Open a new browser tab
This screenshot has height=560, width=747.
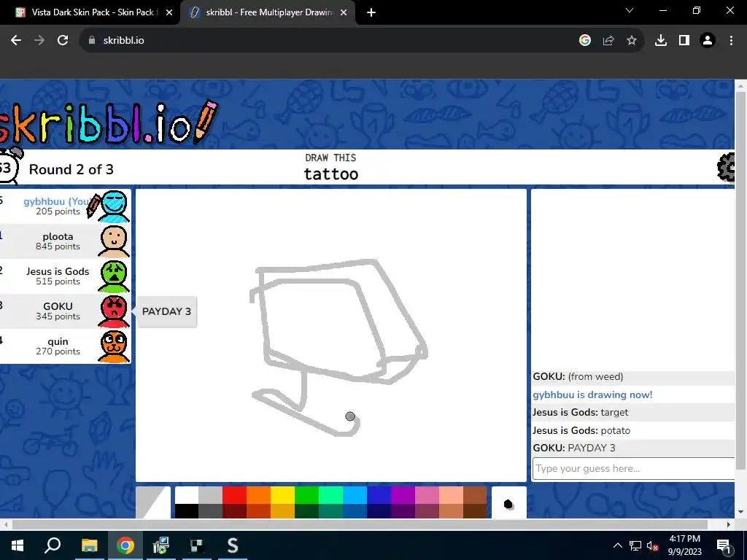click(371, 13)
